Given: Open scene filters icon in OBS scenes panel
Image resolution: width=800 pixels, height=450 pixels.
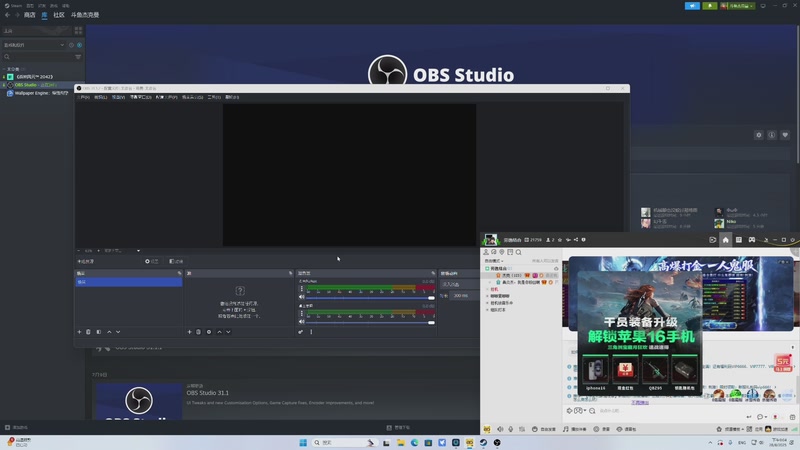Looking at the screenshot, I should coord(98,332).
